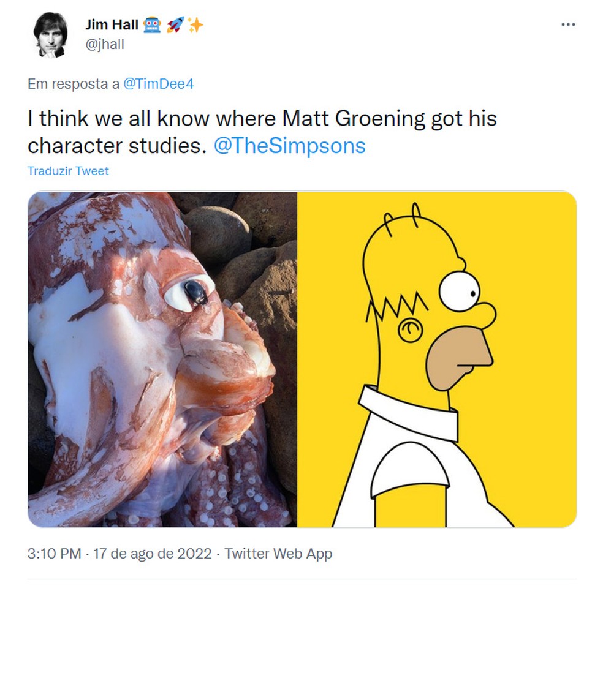Open the Homer Simpson cartoon image

[437, 359]
